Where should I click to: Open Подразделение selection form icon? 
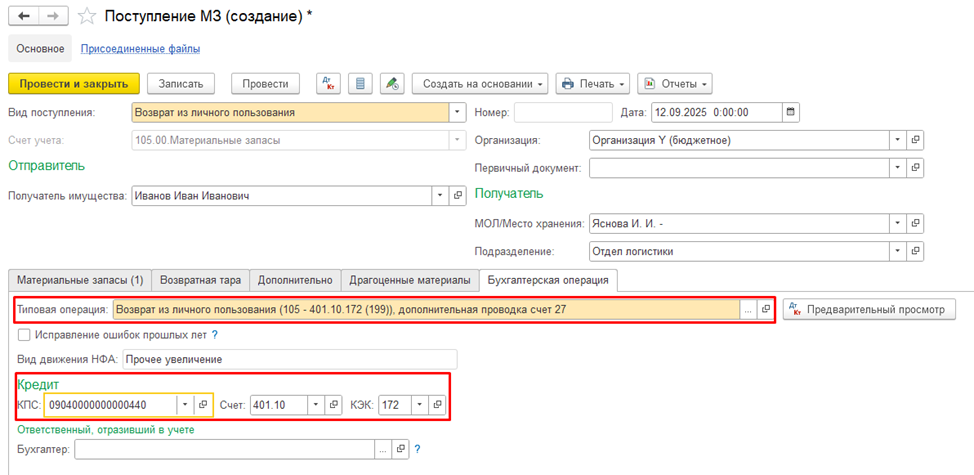pyautogui.click(x=915, y=251)
